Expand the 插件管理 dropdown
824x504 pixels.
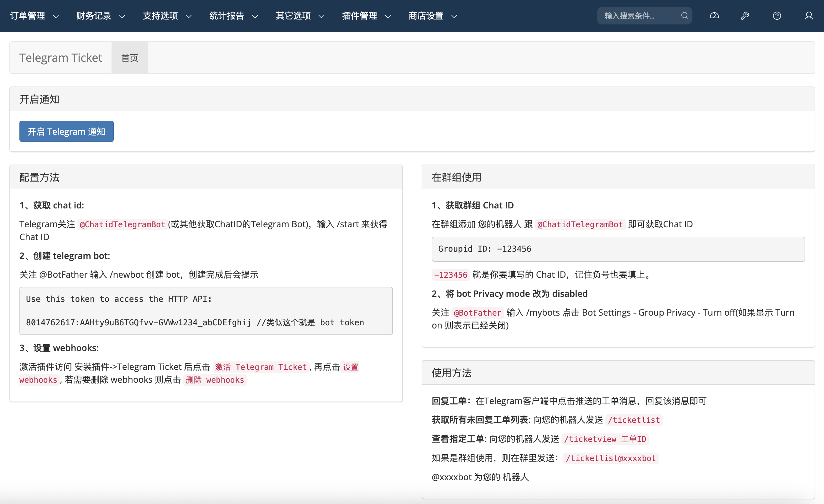pyautogui.click(x=366, y=15)
